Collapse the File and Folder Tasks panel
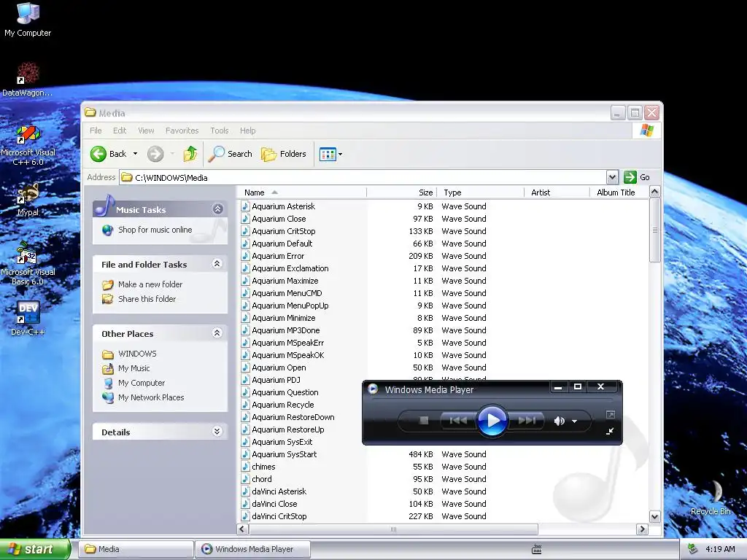 tap(217, 264)
